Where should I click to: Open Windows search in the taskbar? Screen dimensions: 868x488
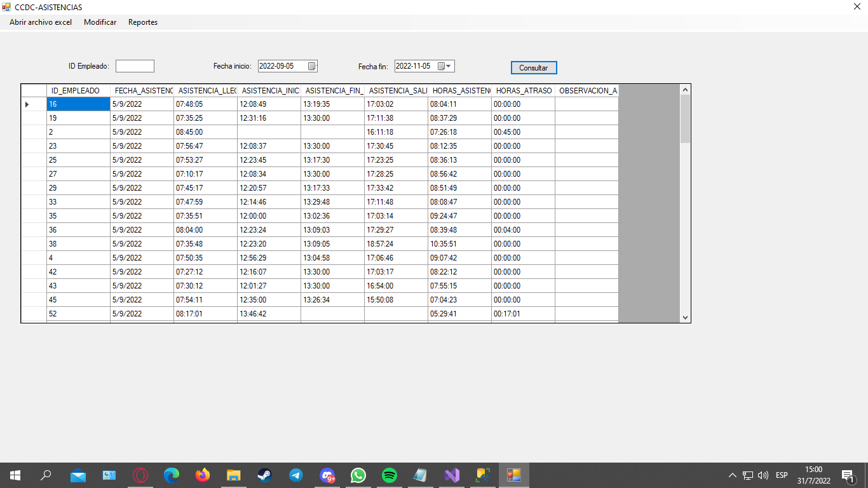click(46, 475)
